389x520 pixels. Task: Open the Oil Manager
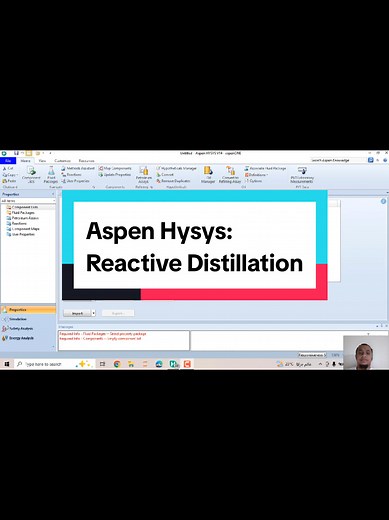coord(208,175)
